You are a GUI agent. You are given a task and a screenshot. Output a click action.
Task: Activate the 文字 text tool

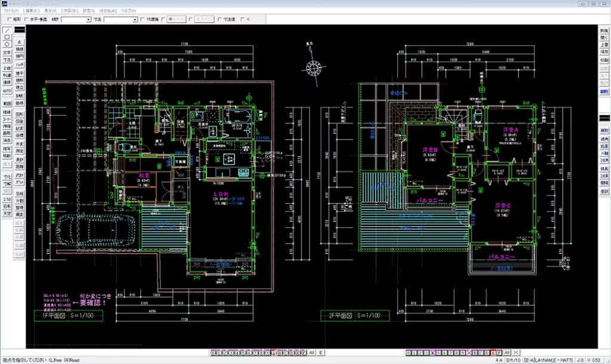point(7,53)
